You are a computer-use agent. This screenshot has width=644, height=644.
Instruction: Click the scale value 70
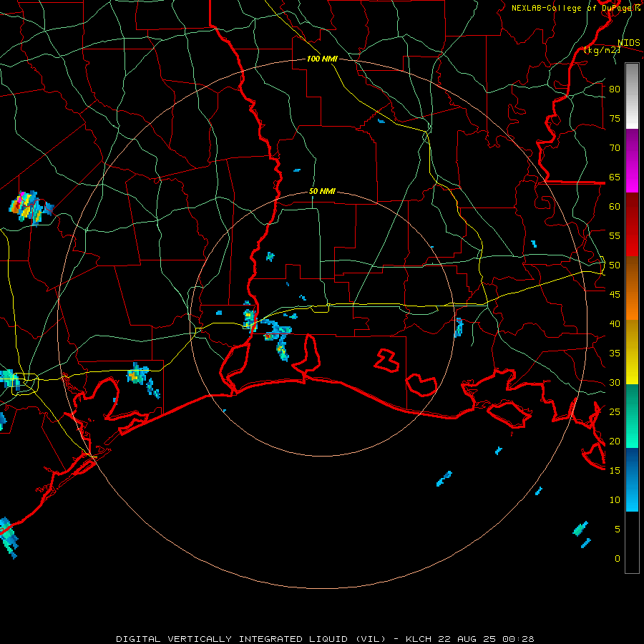tap(615, 148)
